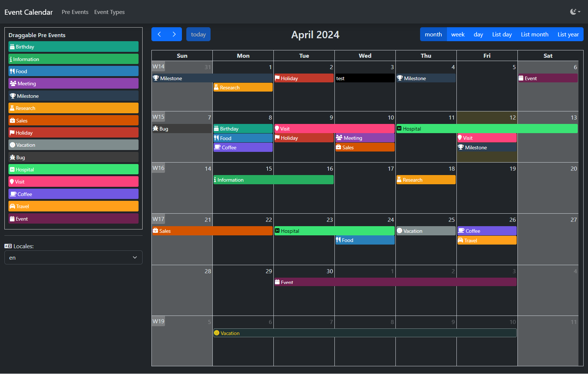Switch to List month view
The height and width of the screenshot is (374, 588).
534,34
